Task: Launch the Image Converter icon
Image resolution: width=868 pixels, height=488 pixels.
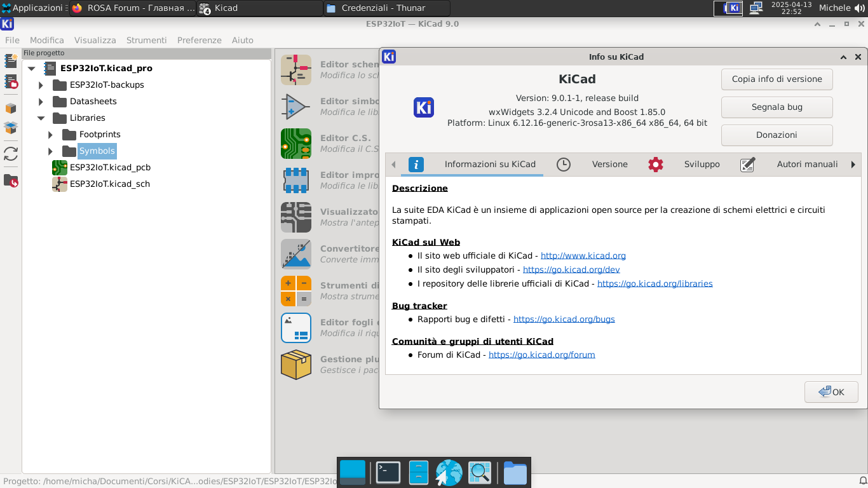Action: (x=296, y=254)
